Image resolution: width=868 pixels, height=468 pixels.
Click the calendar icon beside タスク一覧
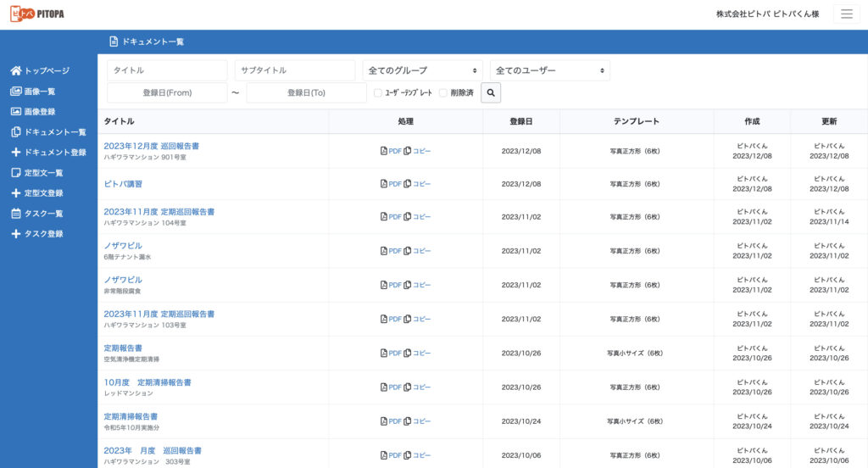16,214
